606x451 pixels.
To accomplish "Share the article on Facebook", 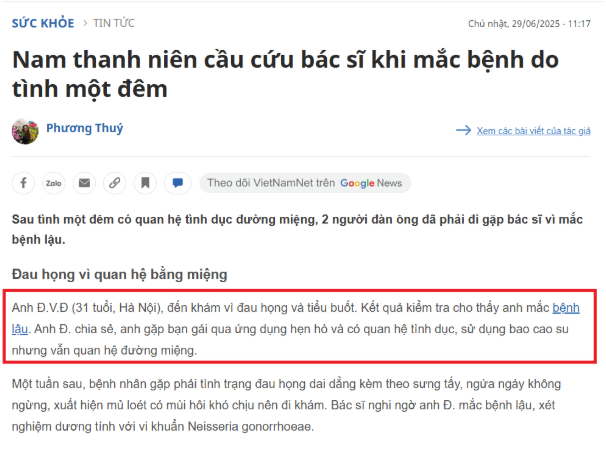I will 23,183.
